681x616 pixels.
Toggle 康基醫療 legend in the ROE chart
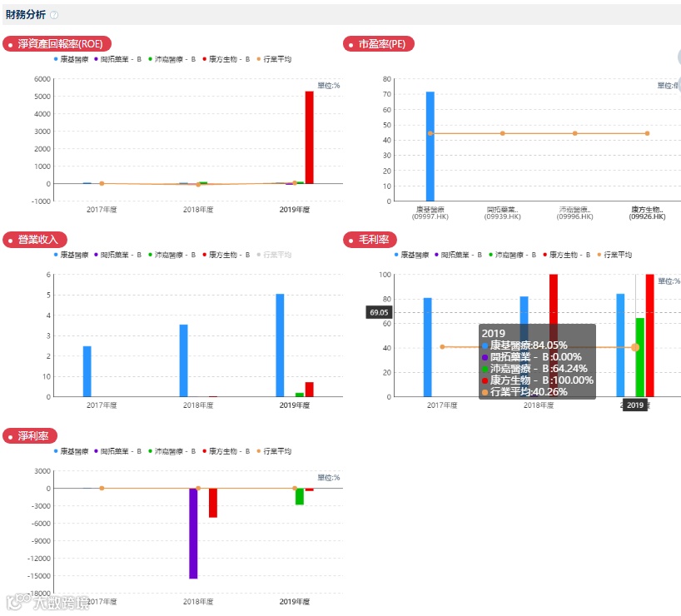pyautogui.click(x=71, y=59)
